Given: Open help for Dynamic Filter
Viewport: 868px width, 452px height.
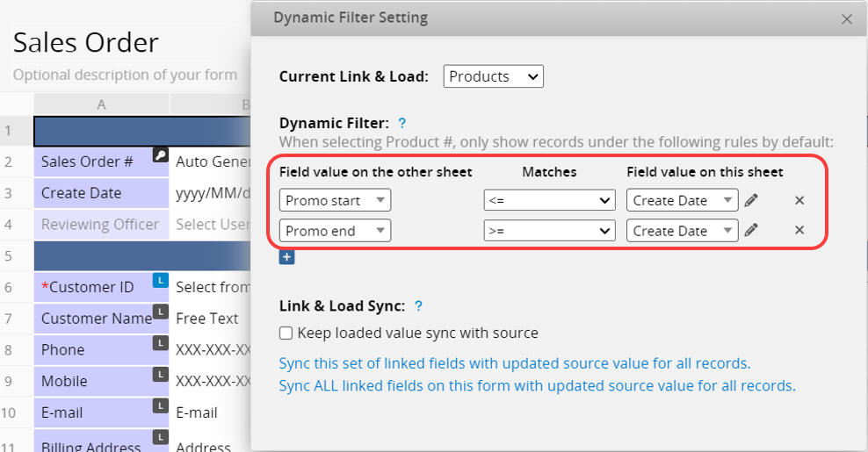Looking at the screenshot, I should pyautogui.click(x=401, y=124).
